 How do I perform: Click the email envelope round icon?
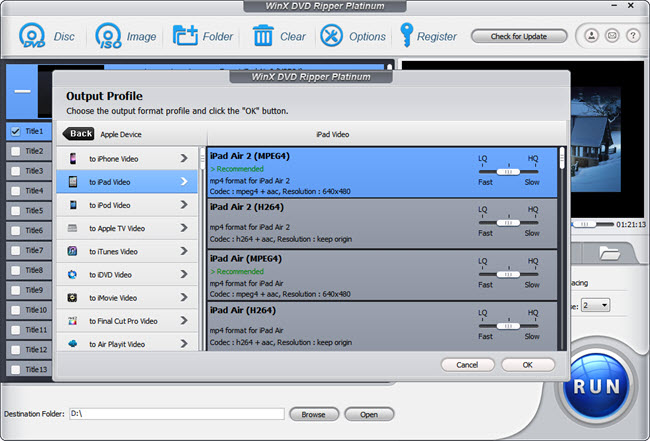(612, 36)
